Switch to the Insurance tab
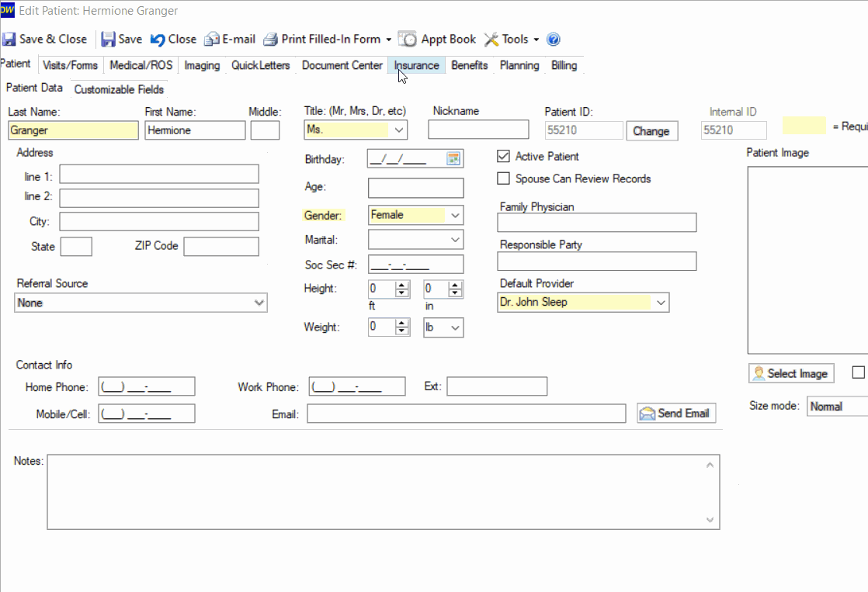This screenshot has width=868, height=592. [416, 65]
